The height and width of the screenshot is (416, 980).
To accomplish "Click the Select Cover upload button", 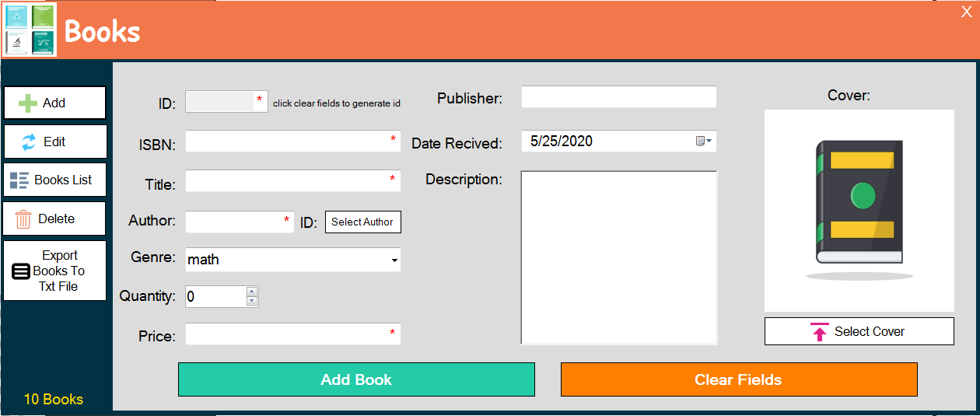I will [859, 331].
